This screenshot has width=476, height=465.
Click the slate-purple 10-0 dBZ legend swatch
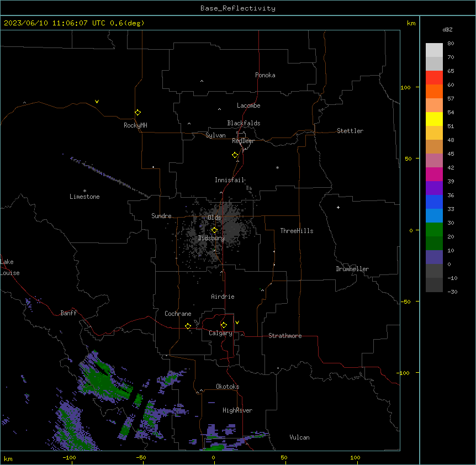(x=434, y=257)
